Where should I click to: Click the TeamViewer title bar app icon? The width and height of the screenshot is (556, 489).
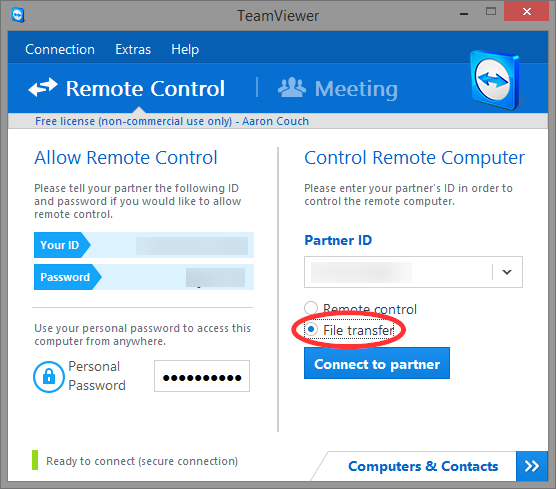pos(18,16)
